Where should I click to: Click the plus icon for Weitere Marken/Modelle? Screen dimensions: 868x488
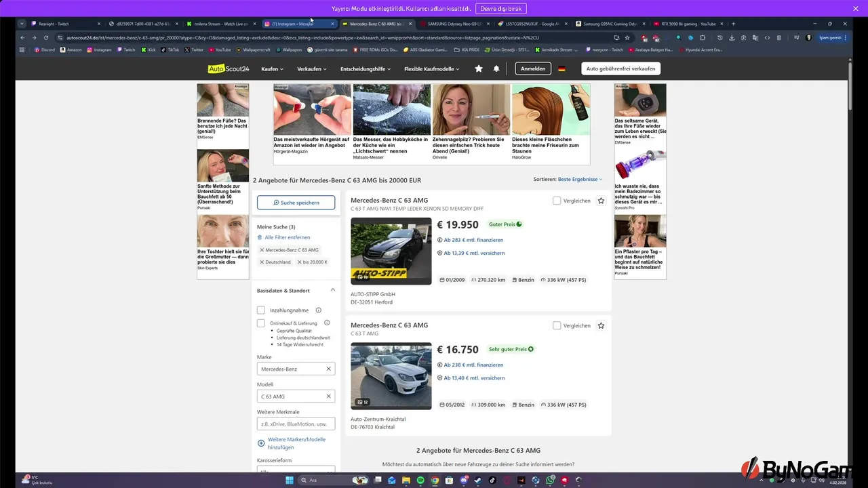[261, 443]
